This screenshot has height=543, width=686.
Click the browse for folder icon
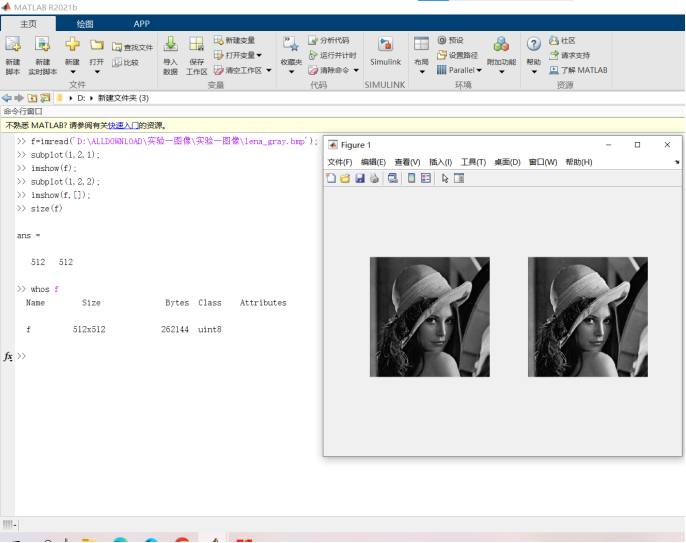coord(45,98)
